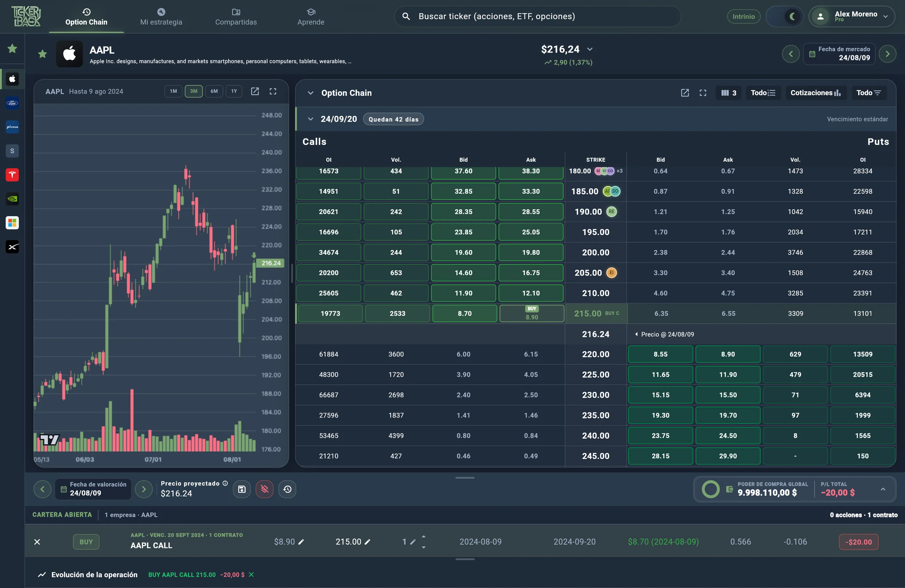
Task: Expand the $216,24 price dropdown chevron
Action: point(590,49)
